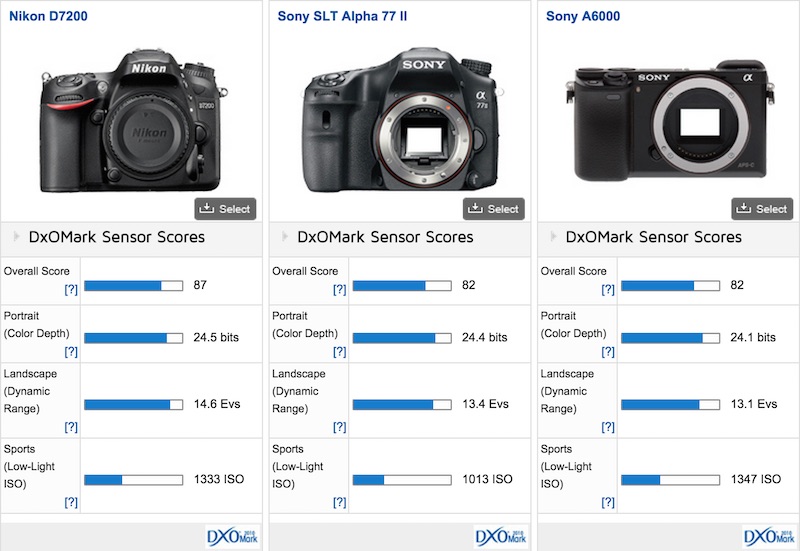Image resolution: width=800 pixels, height=551 pixels.
Task: Click Nikon D7200 overall score bar
Action: (x=134, y=286)
